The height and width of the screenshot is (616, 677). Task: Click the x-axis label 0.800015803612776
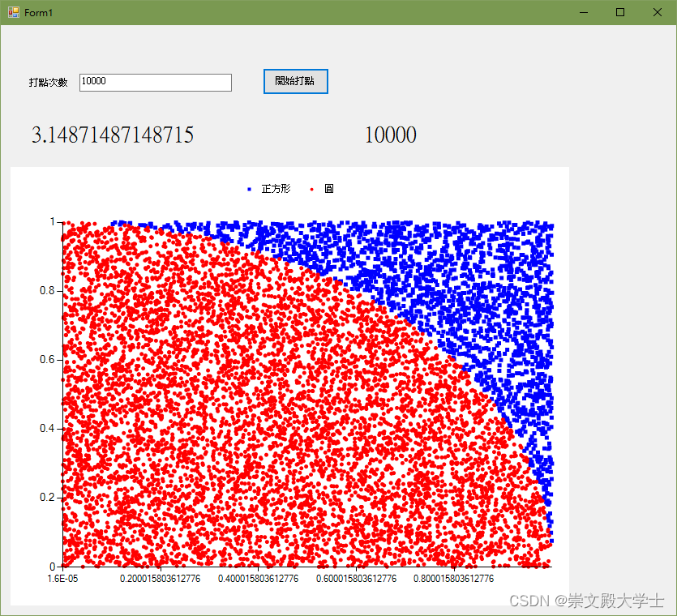pyautogui.click(x=454, y=579)
